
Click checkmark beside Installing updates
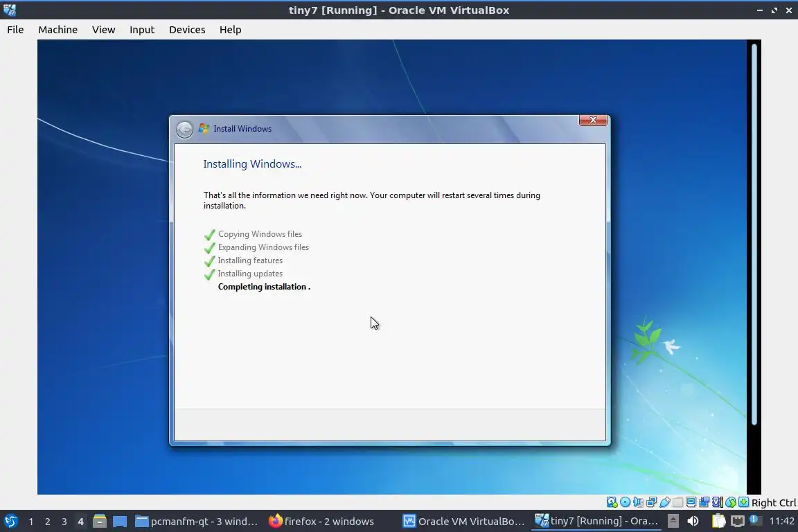point(210,274)
